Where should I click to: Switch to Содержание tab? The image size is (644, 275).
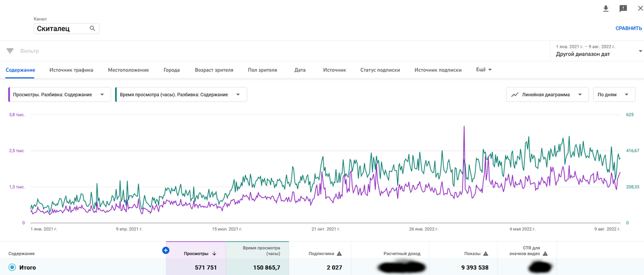[x=20, y=70]
